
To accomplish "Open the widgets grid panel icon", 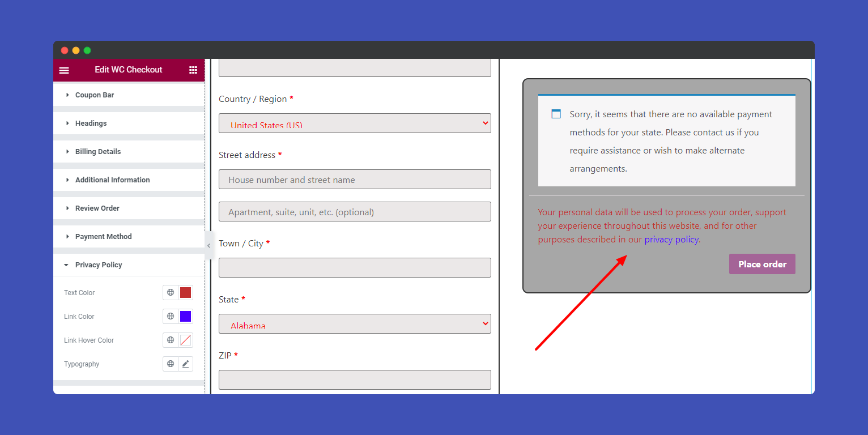I will coord(193,70).
